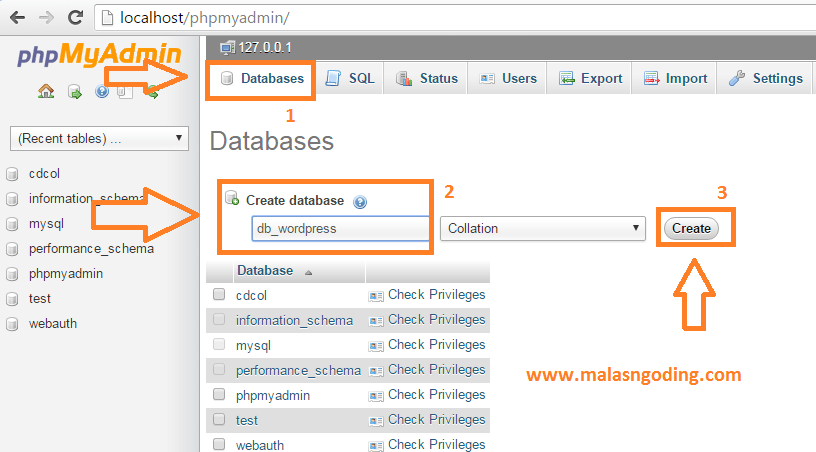Click the db_wordpress database name field
The image size is (816, 452).
tap(341, 228)
